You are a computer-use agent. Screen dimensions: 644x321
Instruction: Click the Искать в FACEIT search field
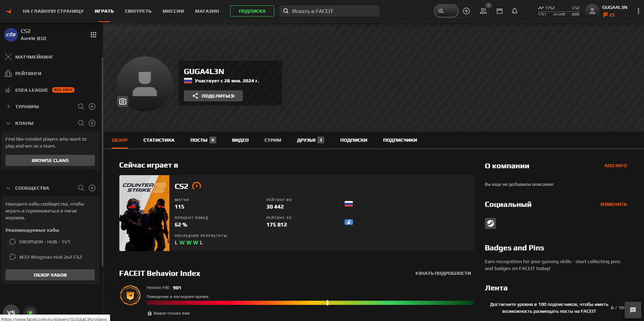(330, 11)
